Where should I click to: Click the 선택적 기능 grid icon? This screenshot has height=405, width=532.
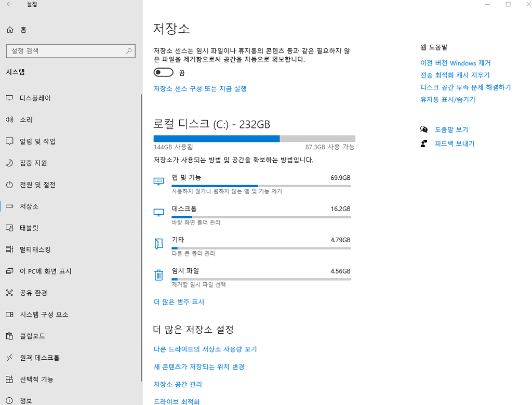[x=9, y=379]
